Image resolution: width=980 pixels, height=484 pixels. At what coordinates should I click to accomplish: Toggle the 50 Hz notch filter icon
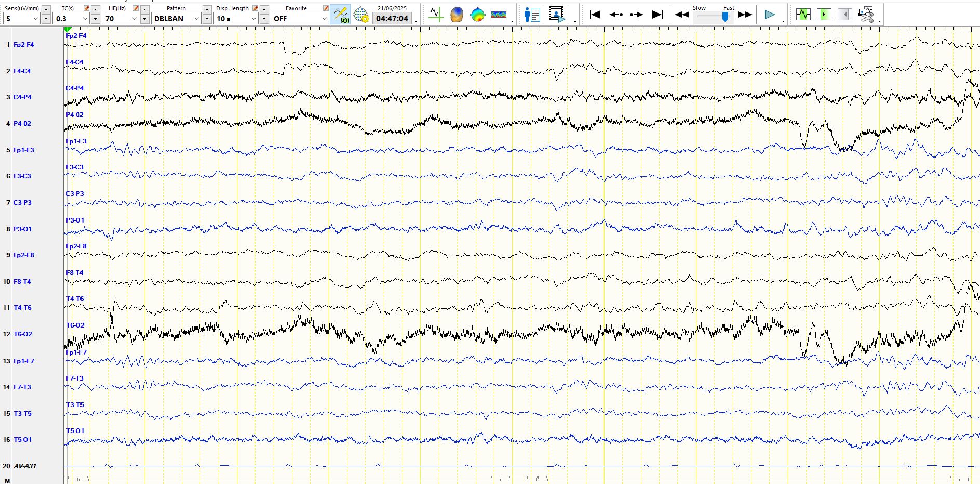click(341, 15)
